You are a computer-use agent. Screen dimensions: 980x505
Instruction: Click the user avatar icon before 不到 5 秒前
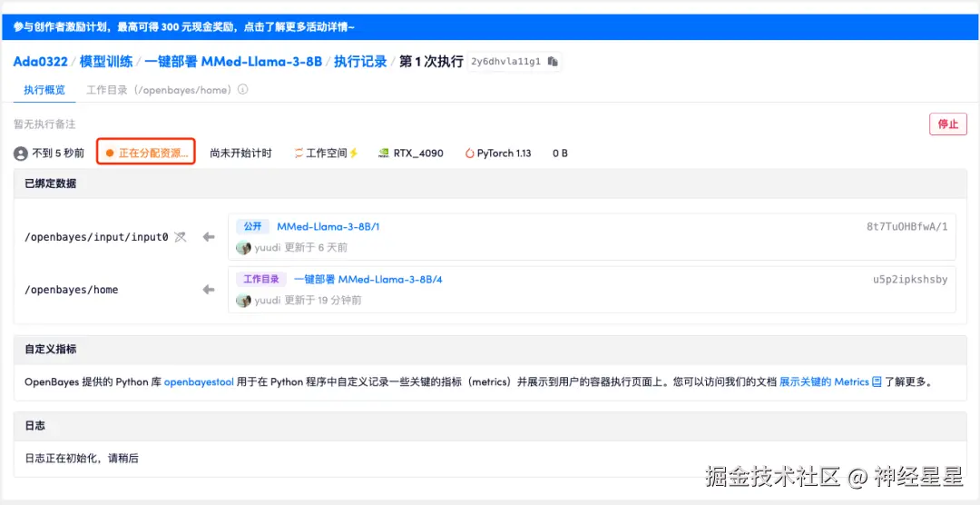coord(21,153)
